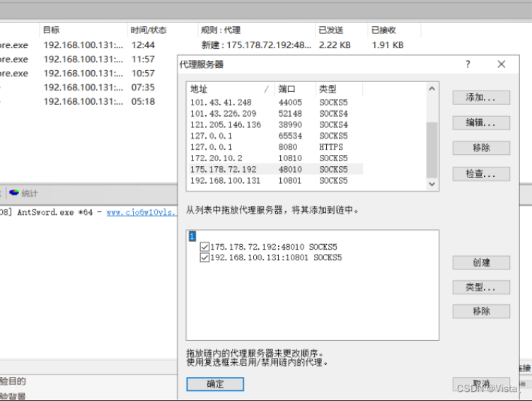This screenshot has height=401, width=532.
Task: Click the 规则 : 代理 column header
Action: coord(257,30)
